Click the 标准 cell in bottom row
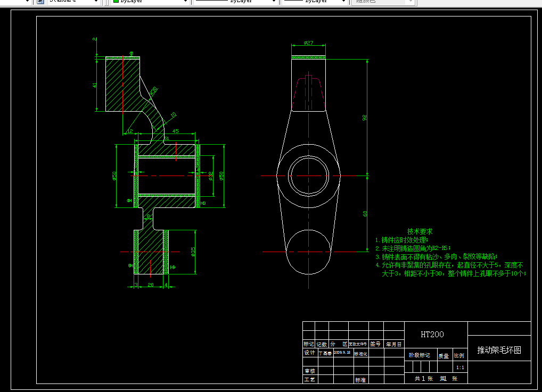Viewport: 542px width, 392px height. click(x=360, y=380)
